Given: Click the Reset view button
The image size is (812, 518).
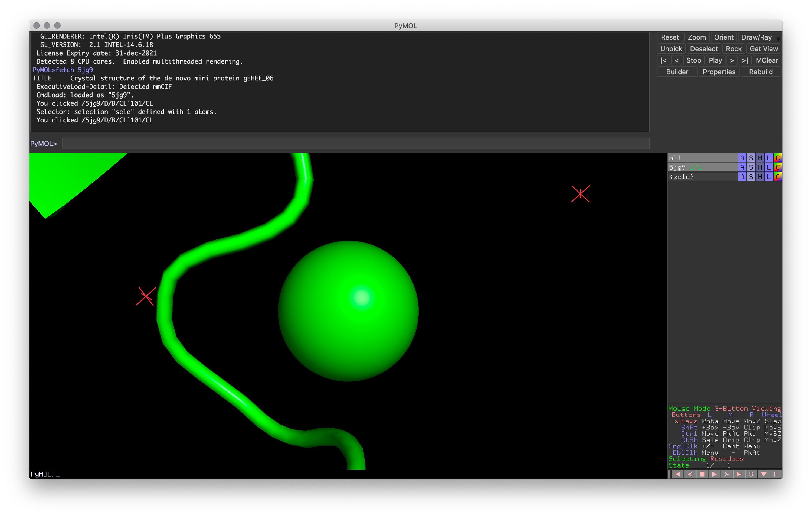Looking at the screenshot, I should pos(670,37).
